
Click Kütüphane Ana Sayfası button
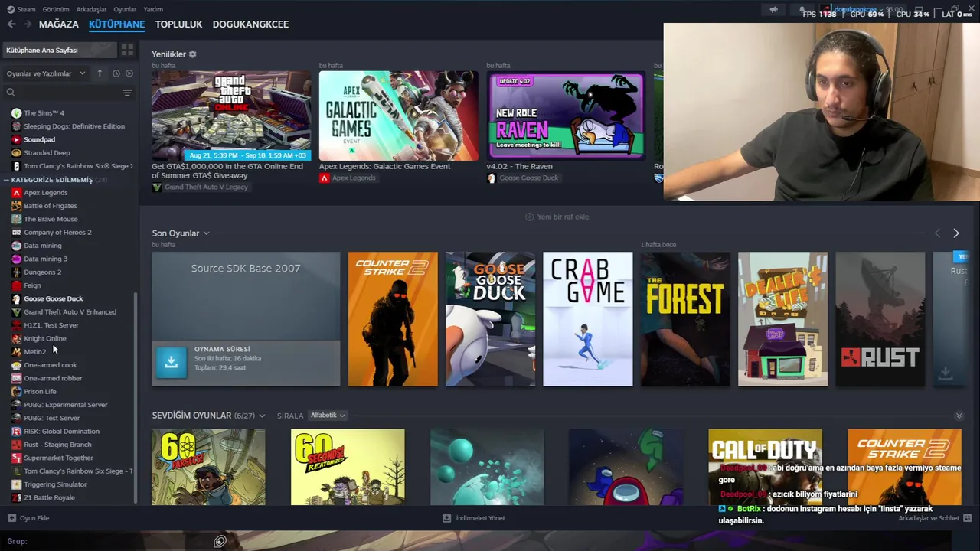click(58, 50)
